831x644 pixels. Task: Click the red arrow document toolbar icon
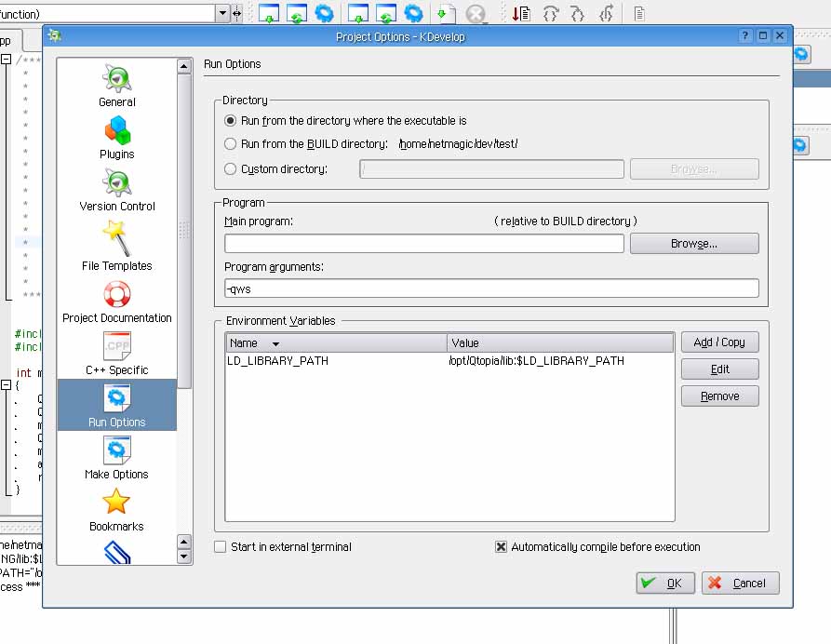(x=521, y=14)
